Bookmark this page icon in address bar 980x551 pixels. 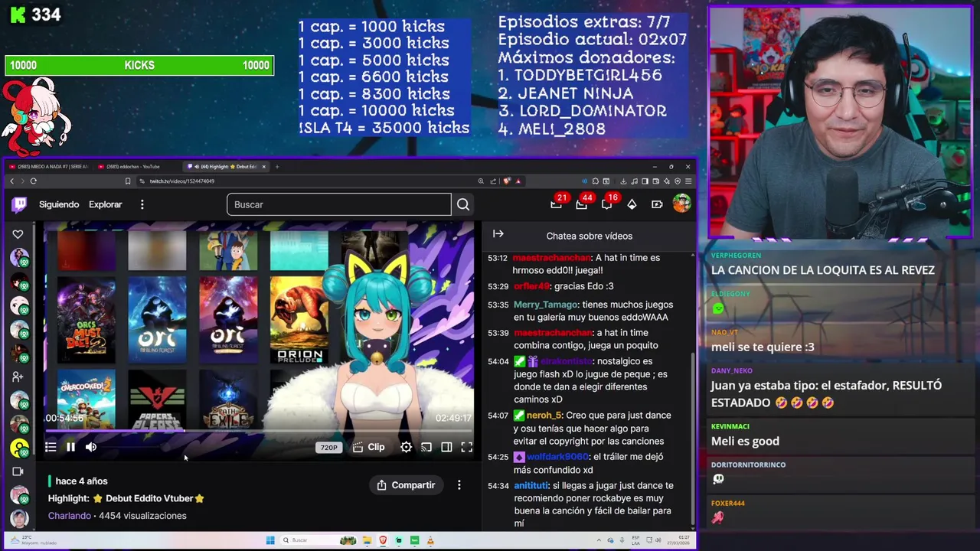128,181
